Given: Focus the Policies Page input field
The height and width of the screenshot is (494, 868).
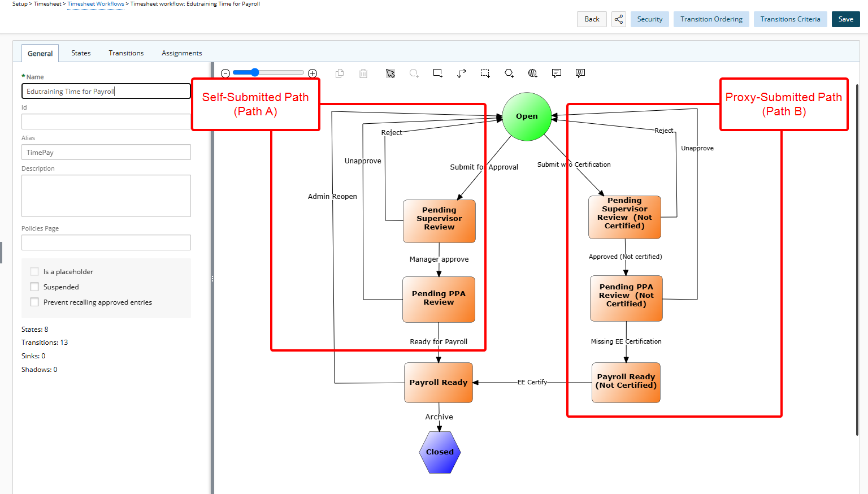Looking at the screenshot, I should point(106,242).
